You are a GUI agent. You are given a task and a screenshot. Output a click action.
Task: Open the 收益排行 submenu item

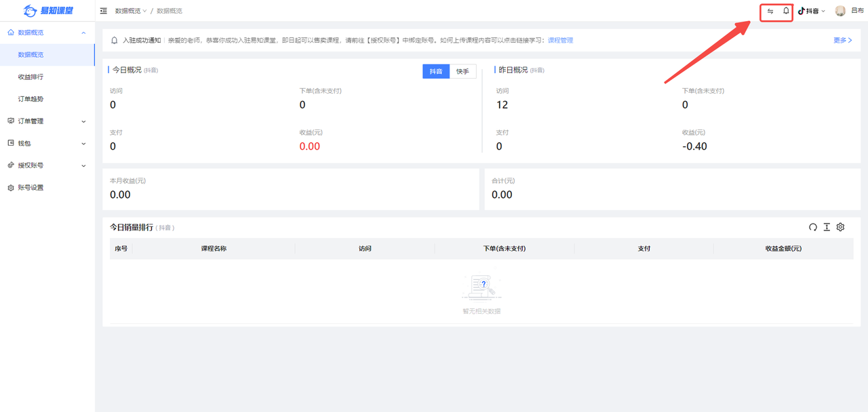[47, 77]
